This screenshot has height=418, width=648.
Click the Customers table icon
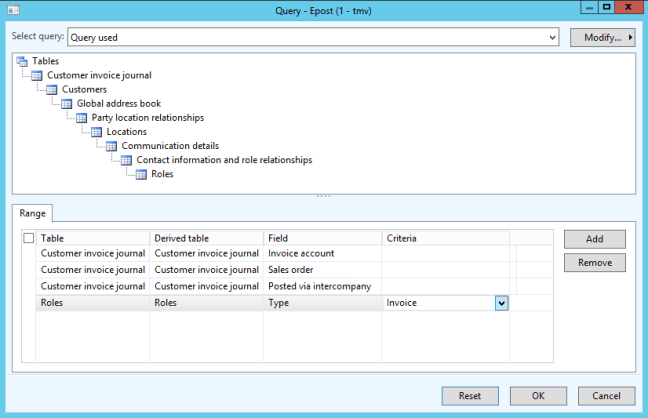pos(52,90)
